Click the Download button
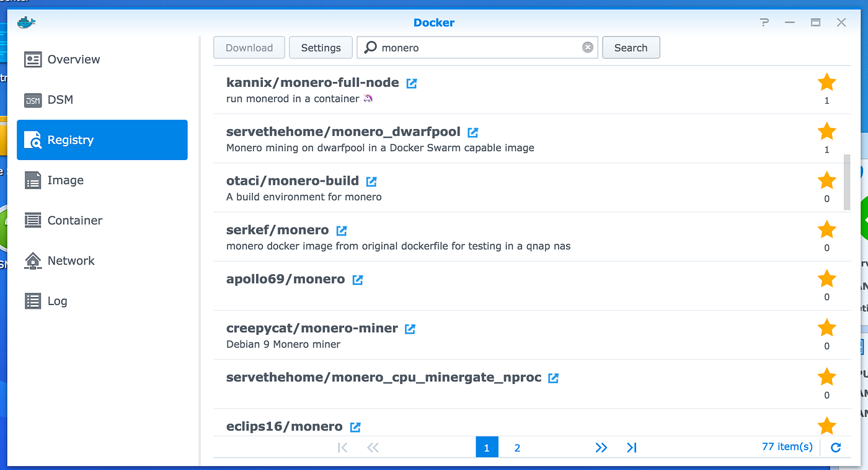The image size is (868, 470). click(x=249, y=48)
